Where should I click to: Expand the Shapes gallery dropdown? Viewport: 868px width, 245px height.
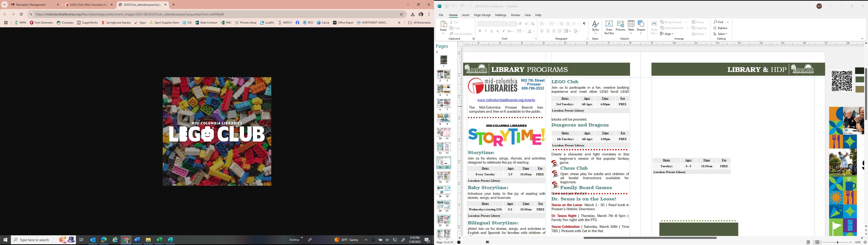(x=641, y=33)
